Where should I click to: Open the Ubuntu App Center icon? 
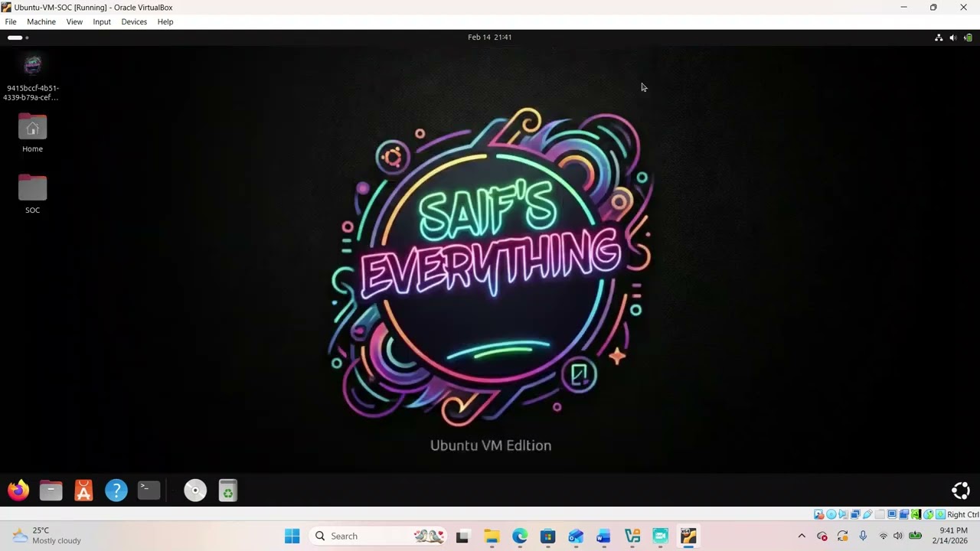click(x=83, y=491)
